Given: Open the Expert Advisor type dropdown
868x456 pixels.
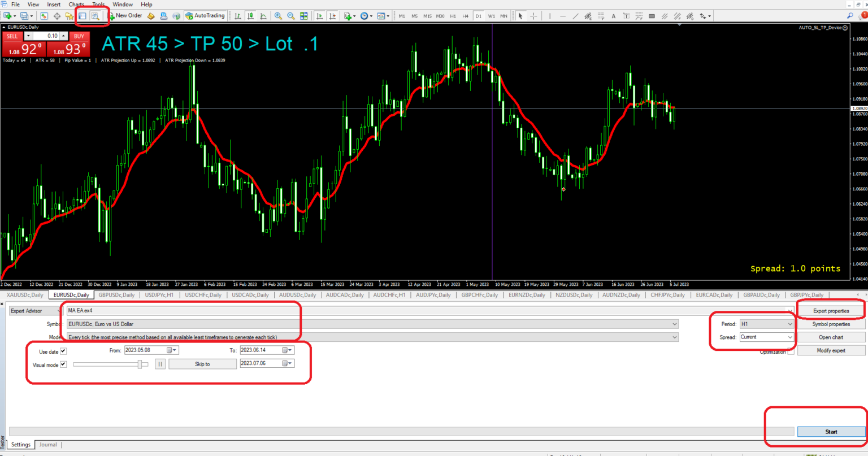Looking at the screenshot, I should [x=36, y=311].
